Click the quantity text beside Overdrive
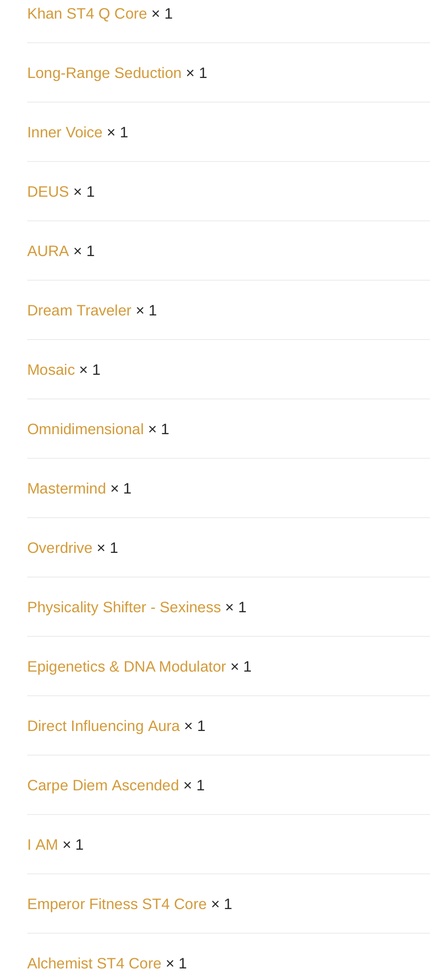Screen dimensions: 430x980 (108, 548)
